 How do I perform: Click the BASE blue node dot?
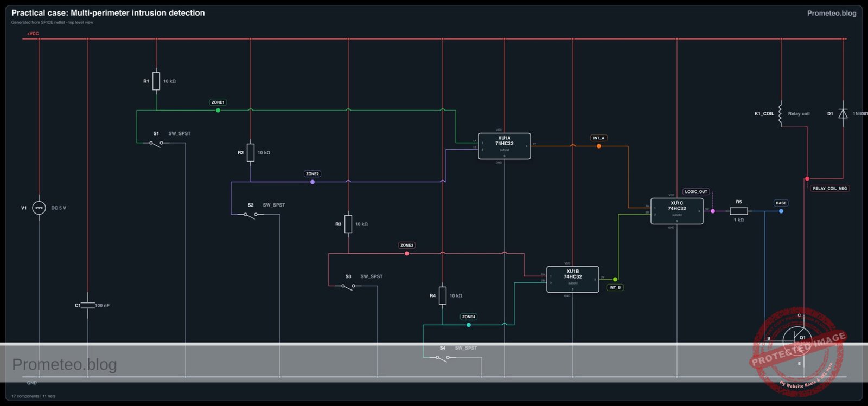point(781,211)
